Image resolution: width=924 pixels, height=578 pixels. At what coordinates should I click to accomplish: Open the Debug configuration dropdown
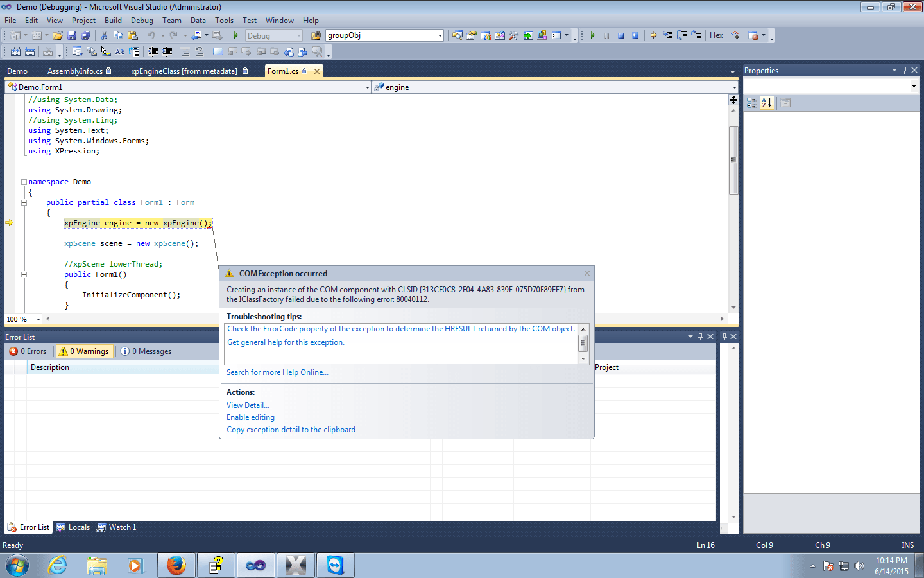(x=274, y=35)
